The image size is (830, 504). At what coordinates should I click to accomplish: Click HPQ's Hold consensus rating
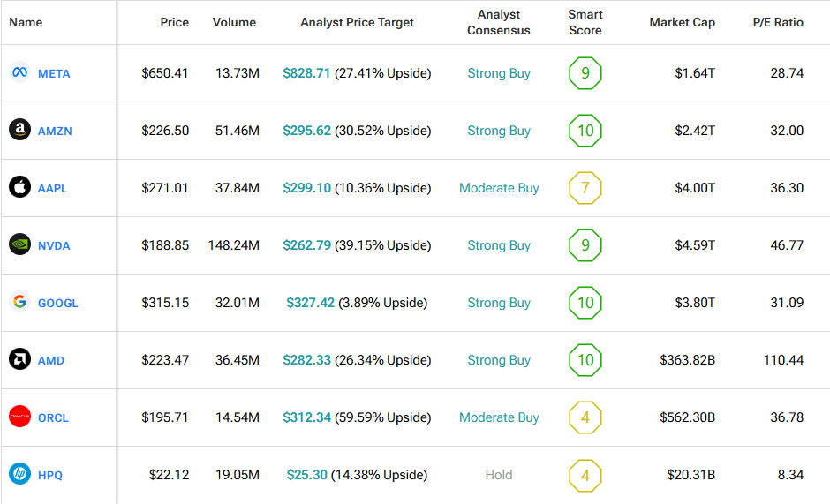click(499, 475)
